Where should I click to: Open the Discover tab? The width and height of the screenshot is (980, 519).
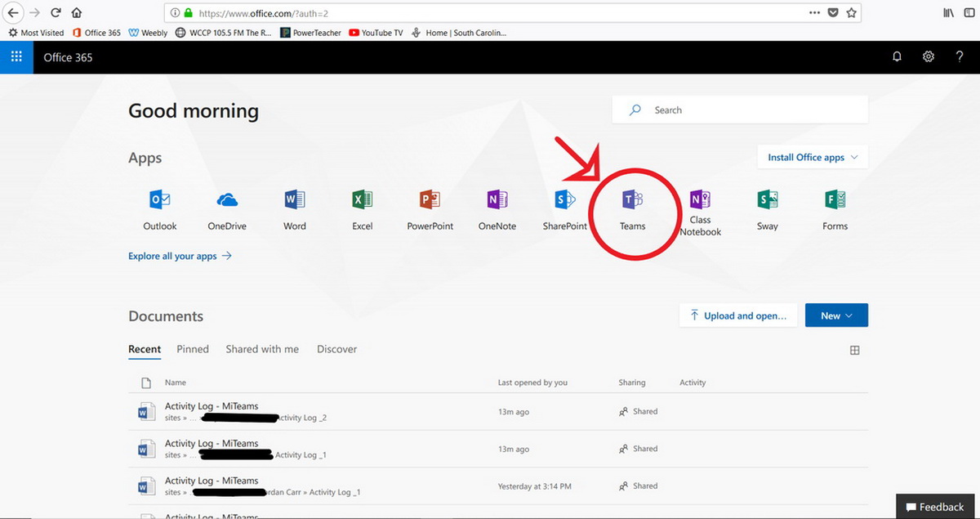click(336, 349)
